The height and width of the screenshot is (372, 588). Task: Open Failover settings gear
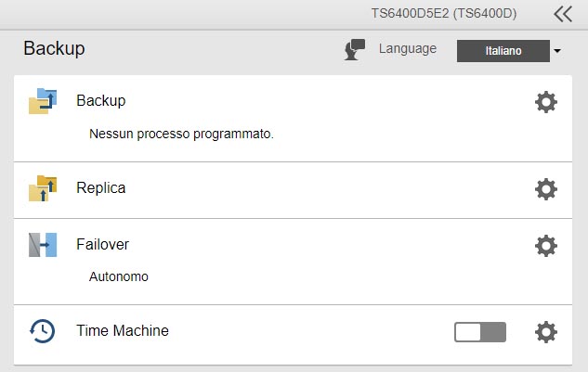[546, 246]
